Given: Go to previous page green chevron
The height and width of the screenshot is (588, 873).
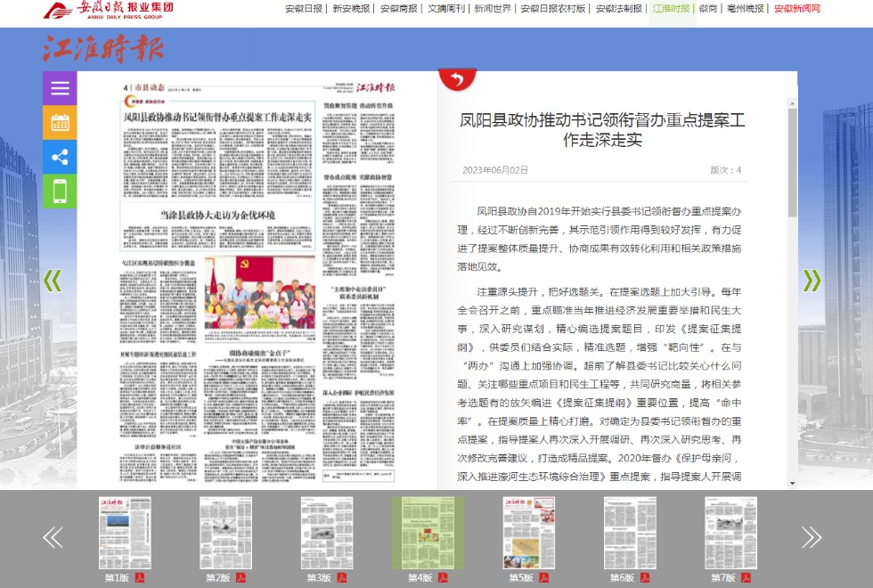Looking at the screenshot, I should click(53, 280).
